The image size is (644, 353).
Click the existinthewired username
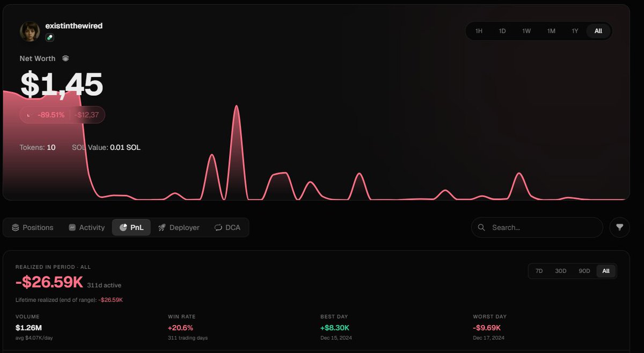click(74, 26)
